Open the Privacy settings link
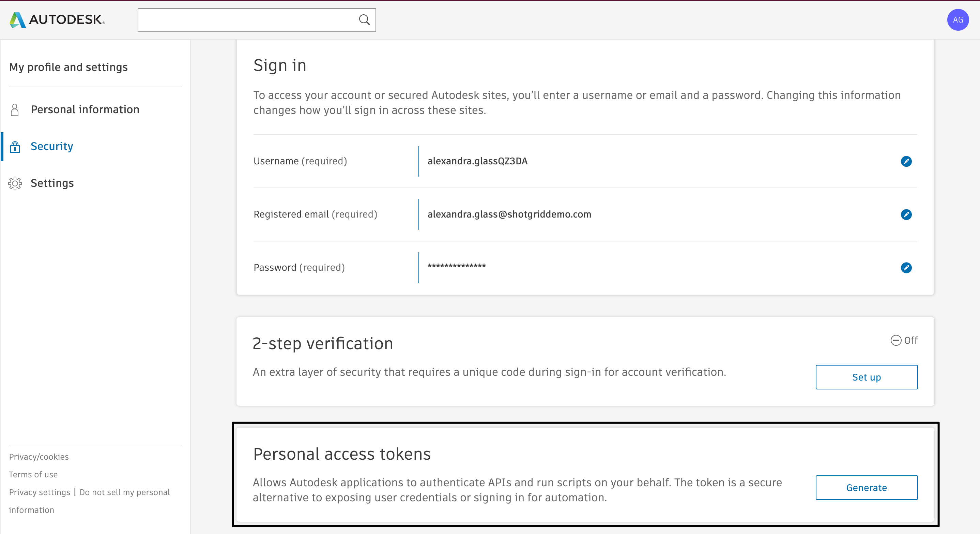Viewport: 980px width, 534px height. 40,492
